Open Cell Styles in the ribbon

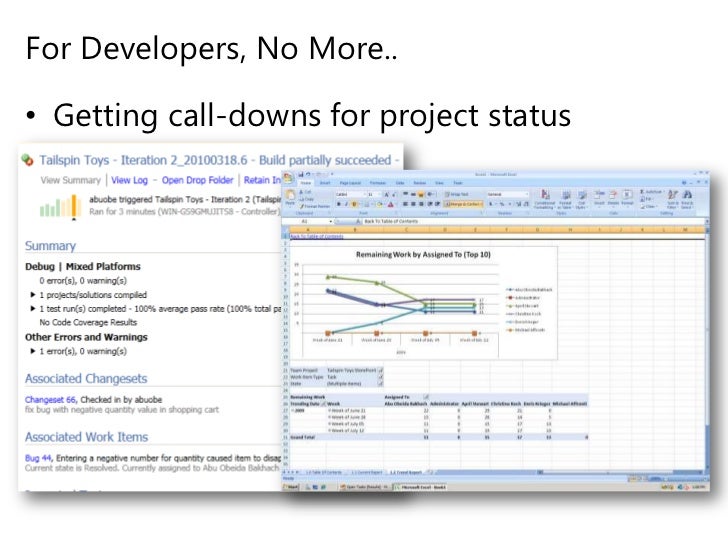582,199
